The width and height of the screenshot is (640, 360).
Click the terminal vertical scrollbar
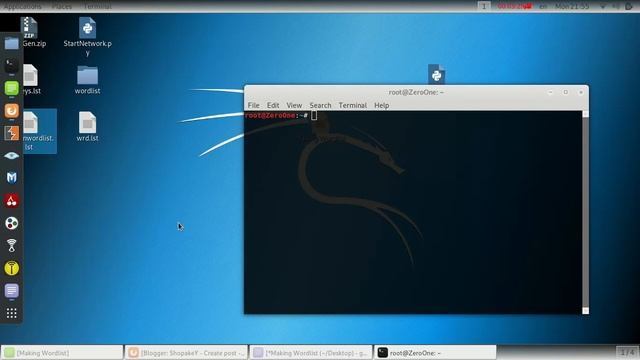(585, 212)
